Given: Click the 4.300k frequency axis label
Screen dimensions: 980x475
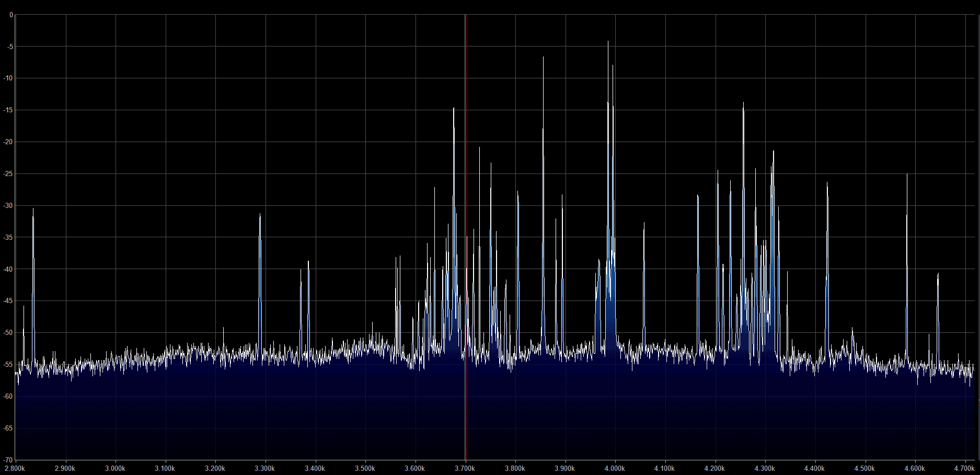Looking at the screenshot, I should pos(765,469).
